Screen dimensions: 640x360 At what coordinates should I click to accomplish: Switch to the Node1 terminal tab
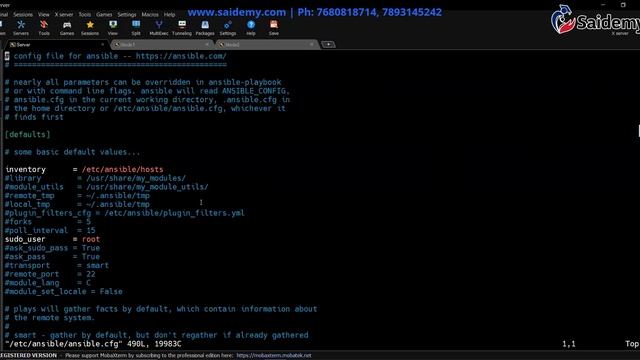(x=161, y=44)
